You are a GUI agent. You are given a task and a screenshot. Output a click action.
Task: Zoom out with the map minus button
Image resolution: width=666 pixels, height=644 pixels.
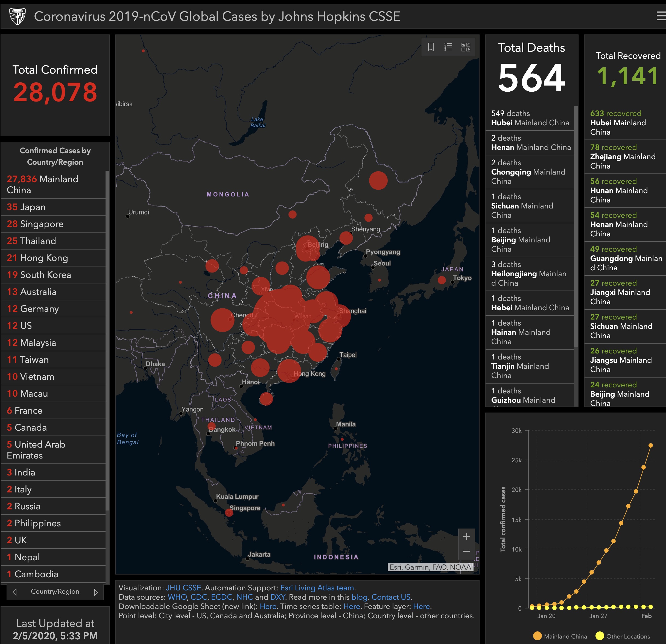466,552
